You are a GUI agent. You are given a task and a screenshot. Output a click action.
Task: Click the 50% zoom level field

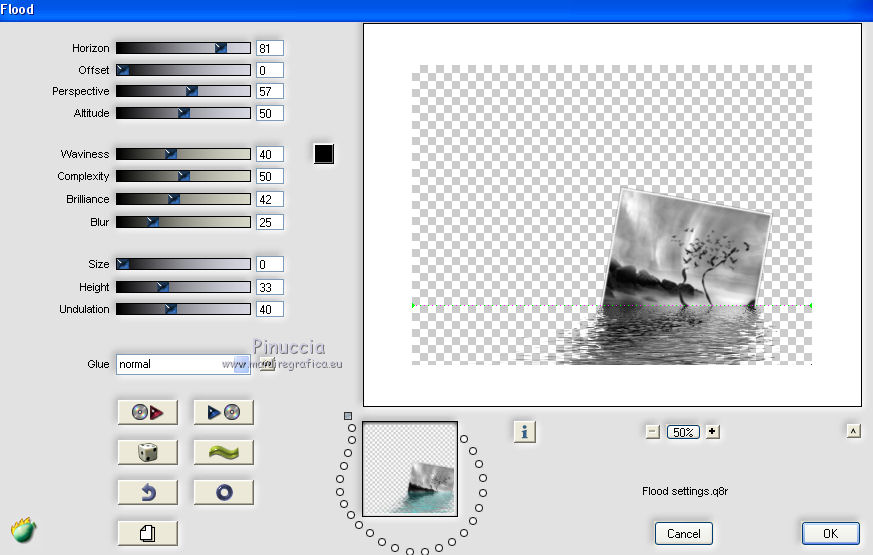pos(683,432)
